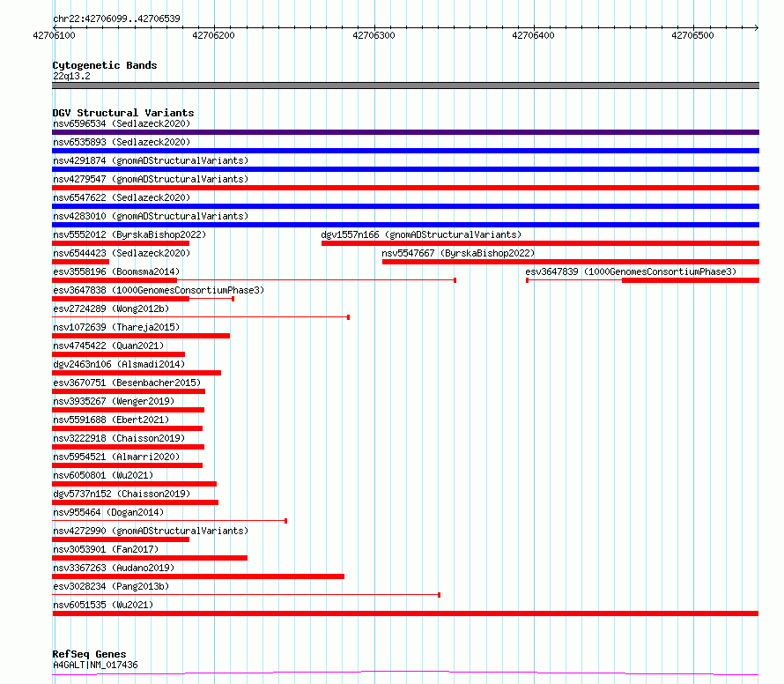
Task: Open nsv4745422 (Quan2021) label
Action: [108, 346]
